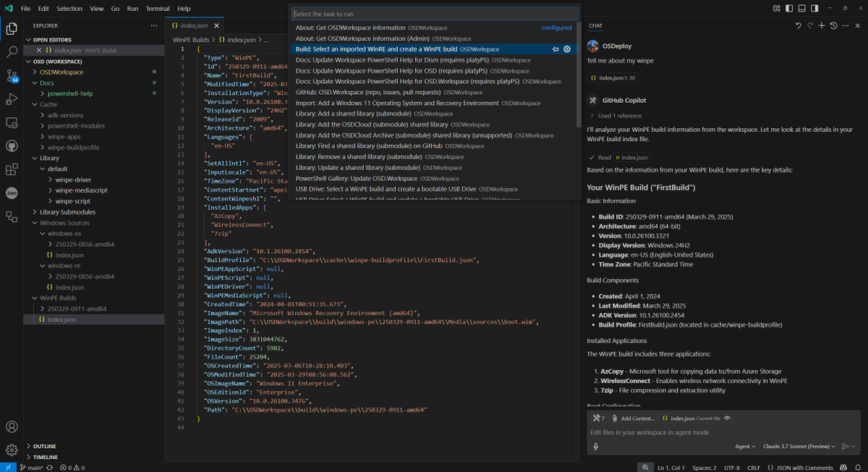The width and height of the screenshot is (868, 472).
Task: Open send options dropdown arrow
Action: [x=854, y=447]
